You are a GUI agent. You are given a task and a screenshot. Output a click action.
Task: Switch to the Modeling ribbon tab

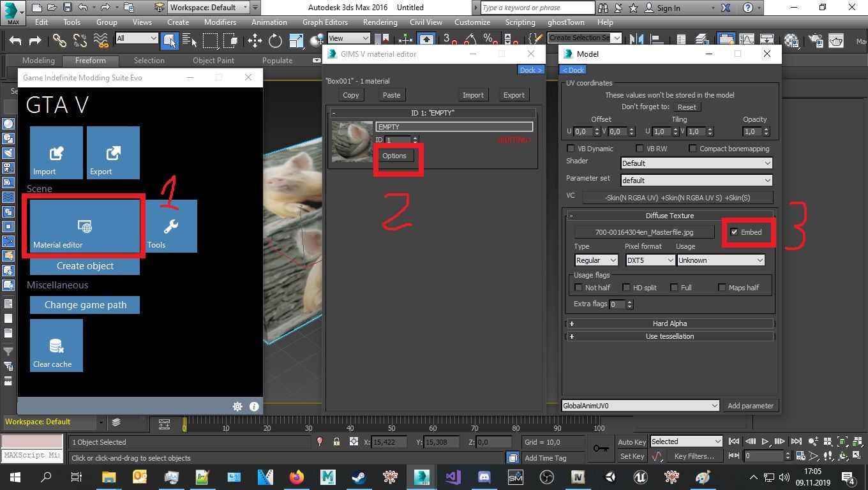click(38, 61)
